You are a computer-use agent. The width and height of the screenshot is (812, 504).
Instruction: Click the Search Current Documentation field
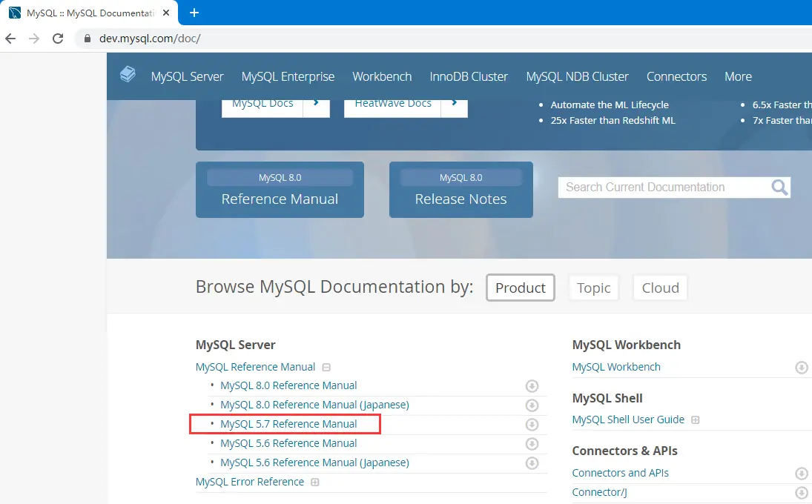pyautogui.click(x=664, y=188)
